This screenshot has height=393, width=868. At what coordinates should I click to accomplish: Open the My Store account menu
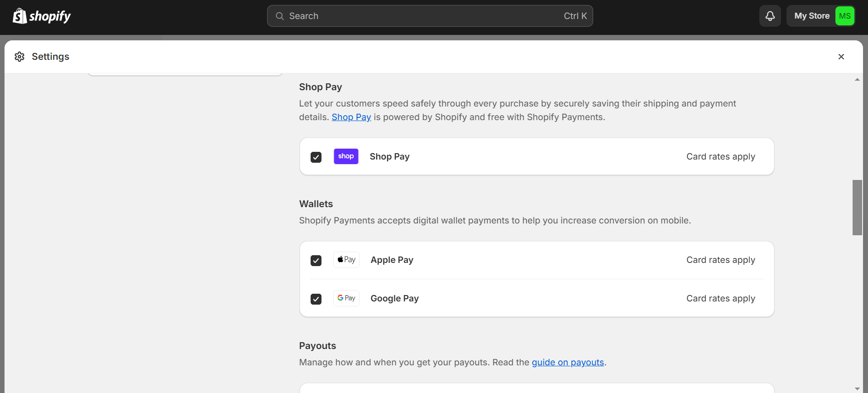point(820,16)
